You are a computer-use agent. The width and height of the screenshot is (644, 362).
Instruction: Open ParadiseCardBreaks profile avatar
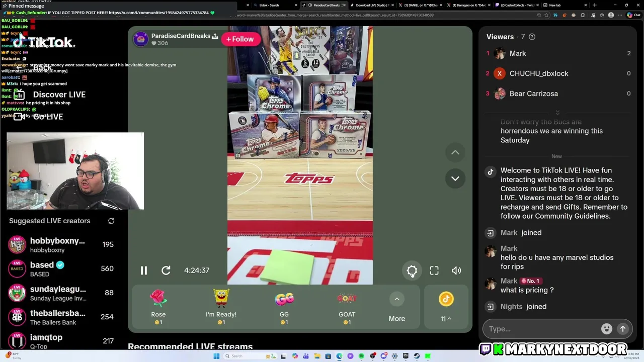pyautogui.click(x=141, y=39)
